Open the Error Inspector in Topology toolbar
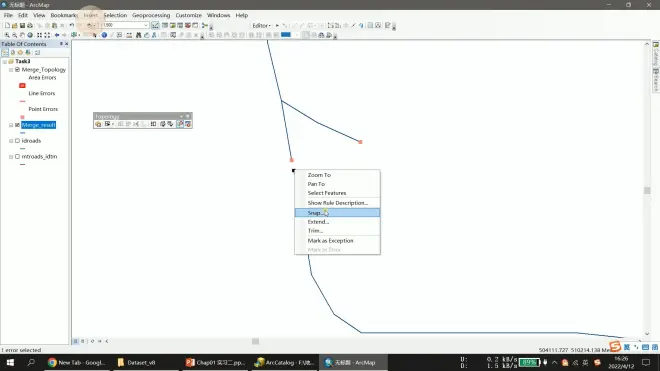Viewport: 660px width, 371px height. click(x=188, y=124)
